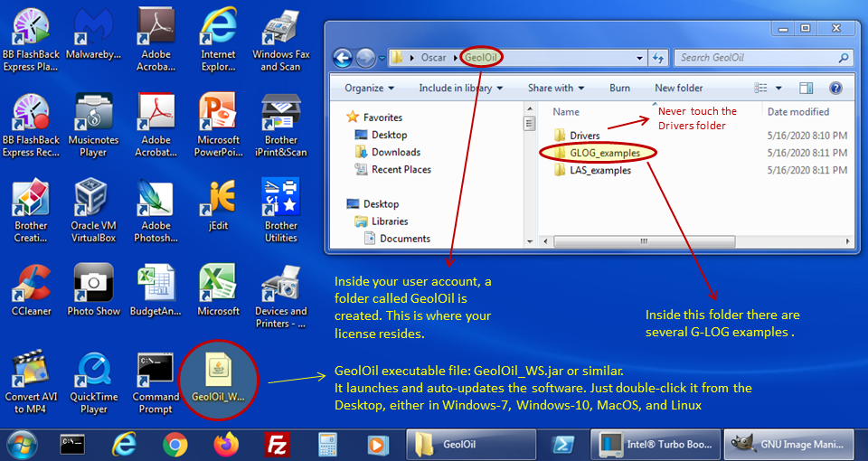Select jEdit desktop shortcut
868x461 pixels.
pos(218,205)
